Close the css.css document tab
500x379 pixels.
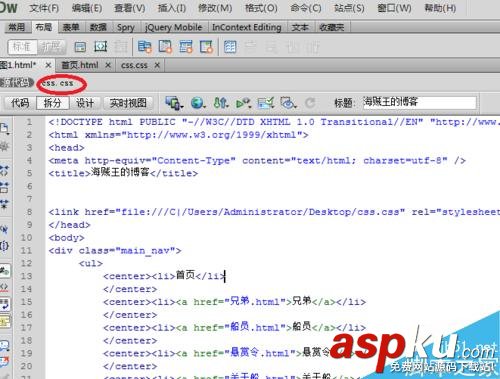point(157,65)
